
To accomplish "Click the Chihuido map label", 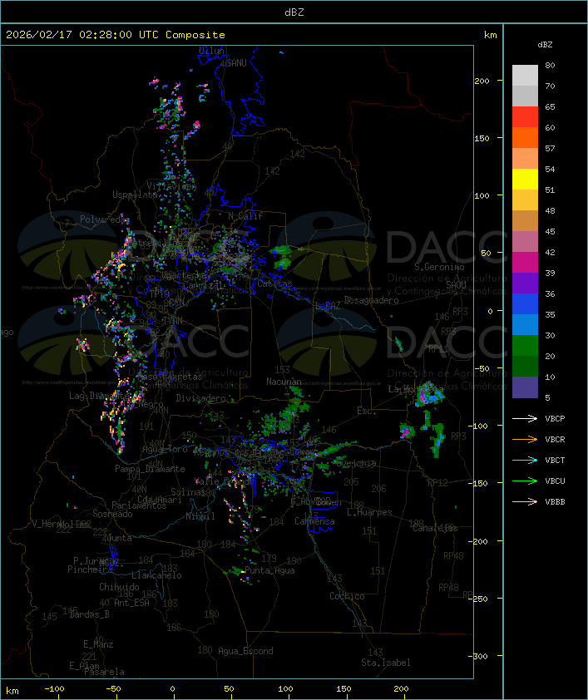I will click(119, 587).
